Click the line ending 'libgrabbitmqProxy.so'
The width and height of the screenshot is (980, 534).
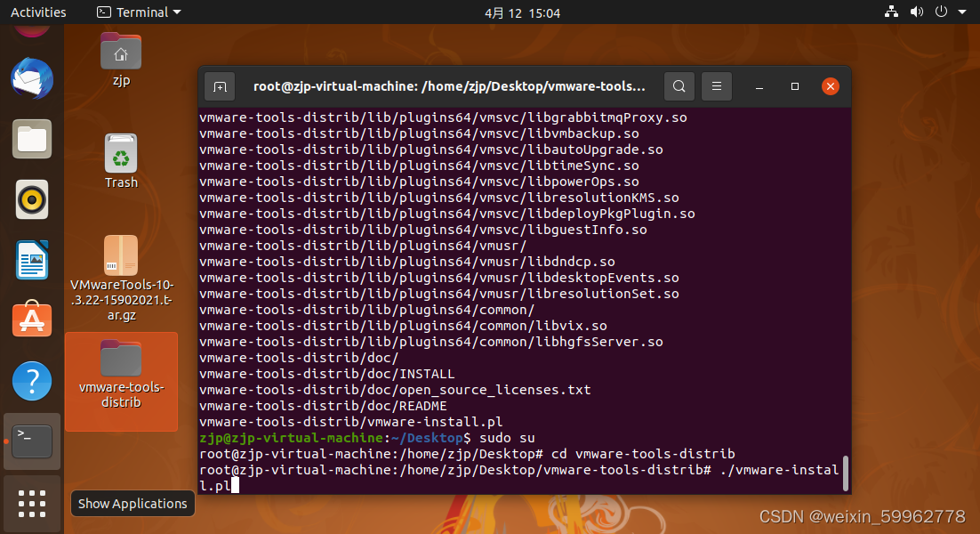point(443,117)
